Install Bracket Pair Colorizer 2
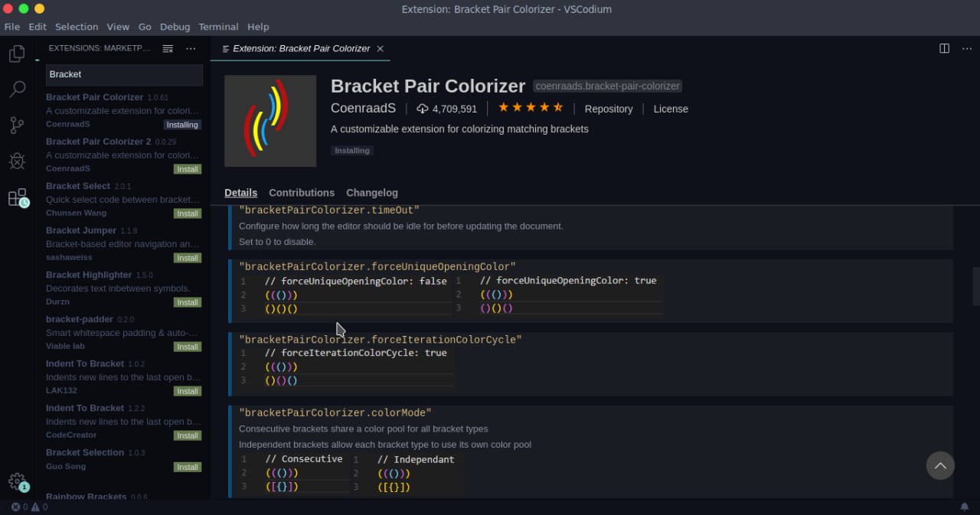The width and height of the screenshot is (980, 515). (x=188, y=169)
